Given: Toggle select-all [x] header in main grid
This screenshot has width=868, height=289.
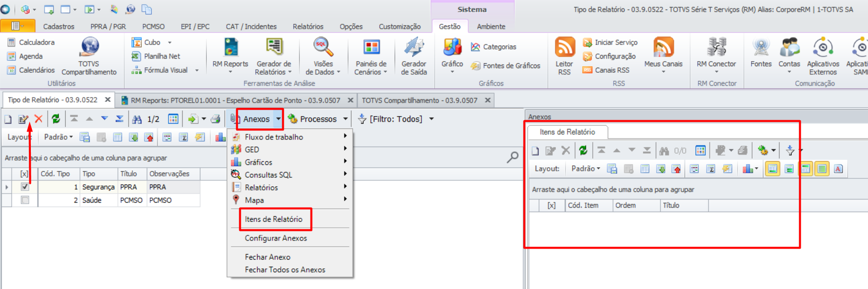Looking at the screenshot, I should click(x=24, y=174).
